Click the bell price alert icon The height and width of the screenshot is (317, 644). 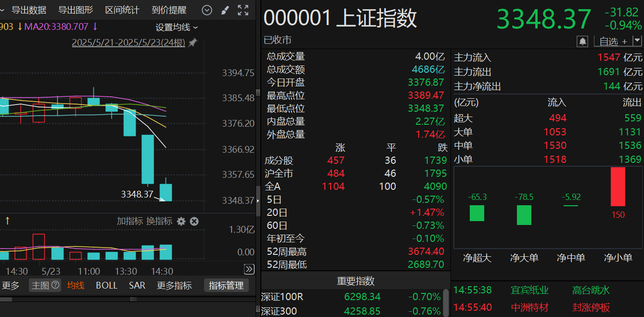pos(582,41)
